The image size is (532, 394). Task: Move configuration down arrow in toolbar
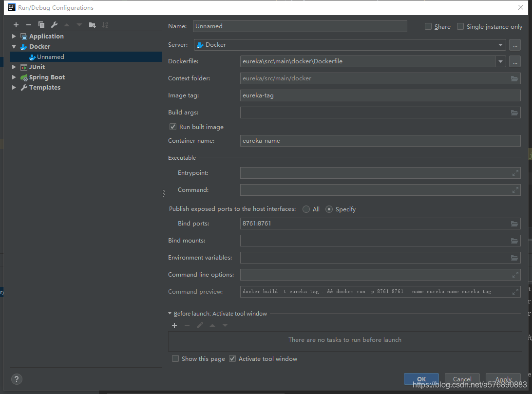[x=79, y=25]
